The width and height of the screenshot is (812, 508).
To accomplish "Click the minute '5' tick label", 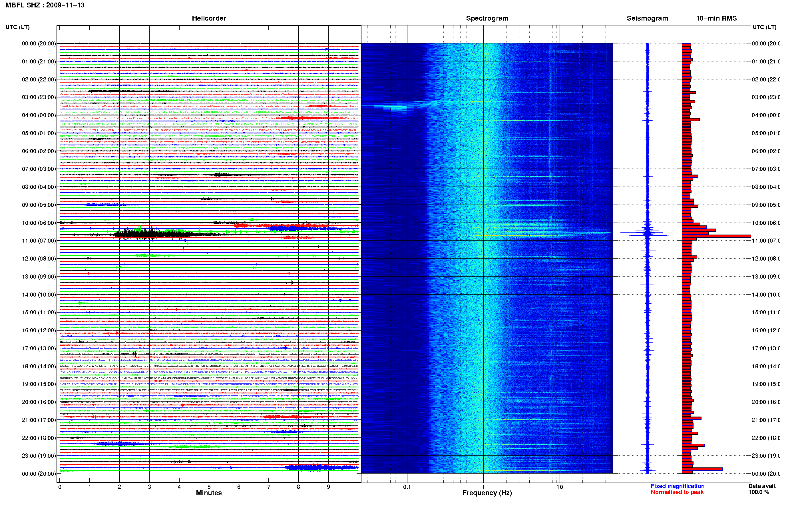I will click(x=209, y=487).
